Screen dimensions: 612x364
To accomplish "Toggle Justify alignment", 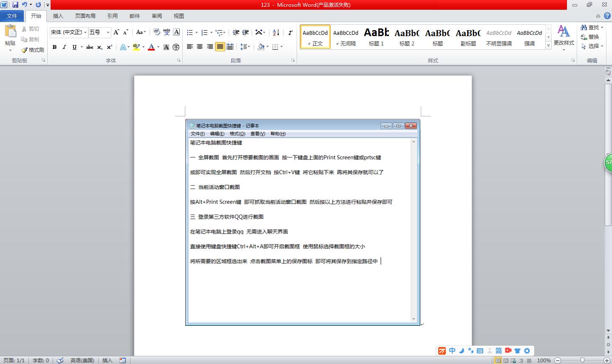I will [x=220, y=47].
